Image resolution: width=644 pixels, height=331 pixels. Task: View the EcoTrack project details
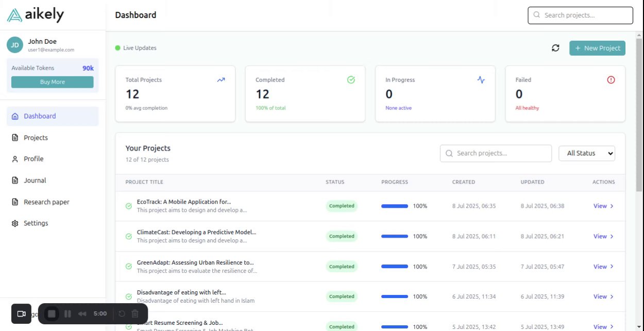click(x=603, y=206)
